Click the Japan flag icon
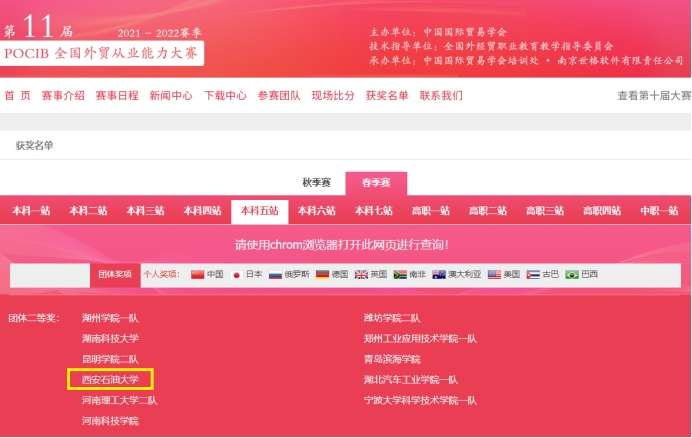This screenshot has height=438, width=692. [237, 274]
